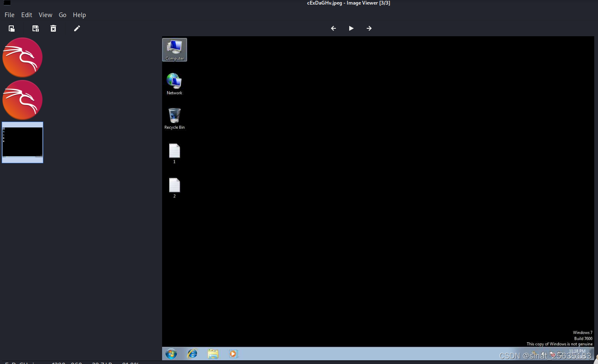Open the Help menu
The height and width of the screenshot is (364, 598).
coord(79,15)
